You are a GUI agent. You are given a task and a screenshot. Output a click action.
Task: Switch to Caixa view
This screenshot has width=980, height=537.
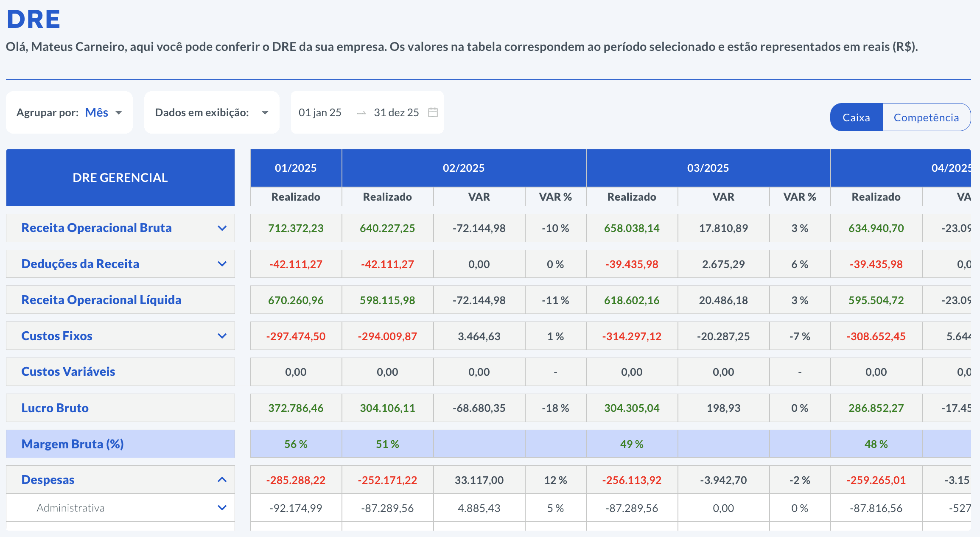[x=856, y=117]
